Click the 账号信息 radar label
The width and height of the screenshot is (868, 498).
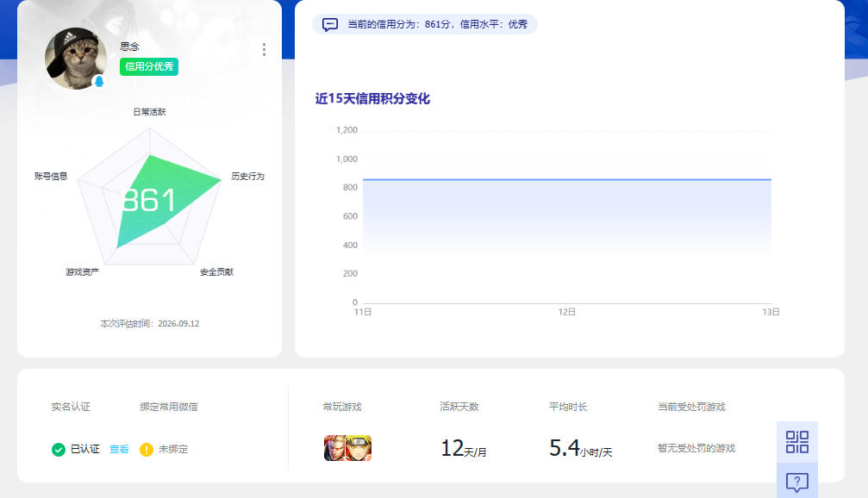tap(51, 176)
